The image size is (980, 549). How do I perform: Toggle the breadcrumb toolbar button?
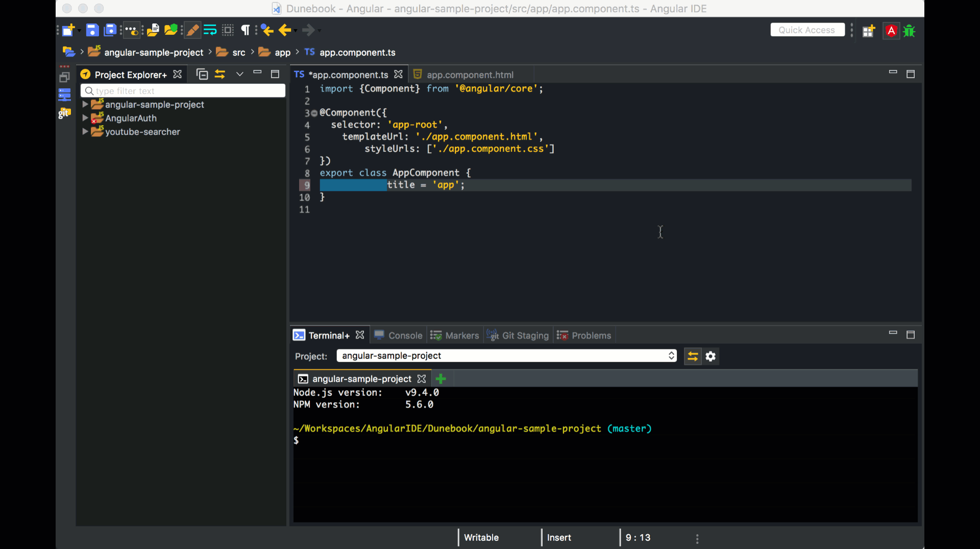(x=132, y=31)
